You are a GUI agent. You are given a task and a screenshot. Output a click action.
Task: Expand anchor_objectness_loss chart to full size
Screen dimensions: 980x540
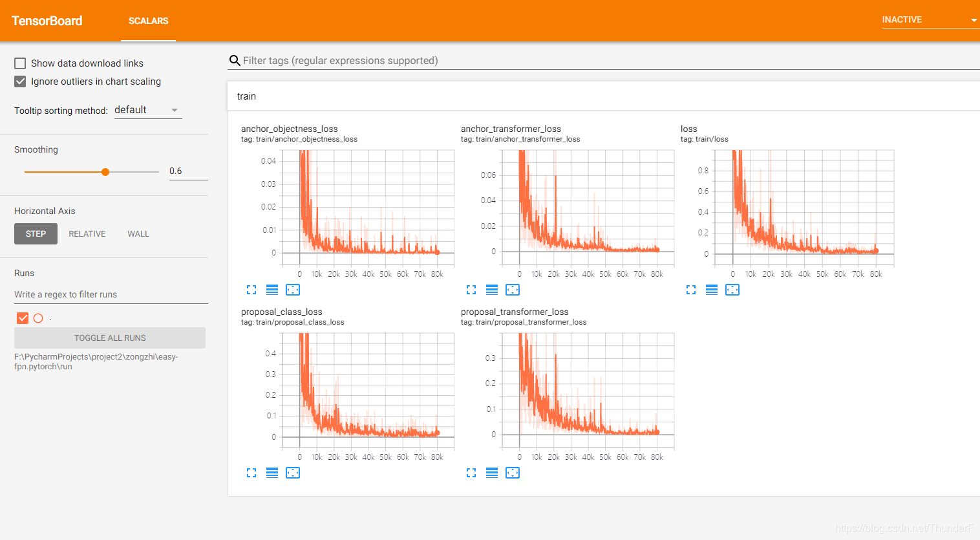click(251, 290)
